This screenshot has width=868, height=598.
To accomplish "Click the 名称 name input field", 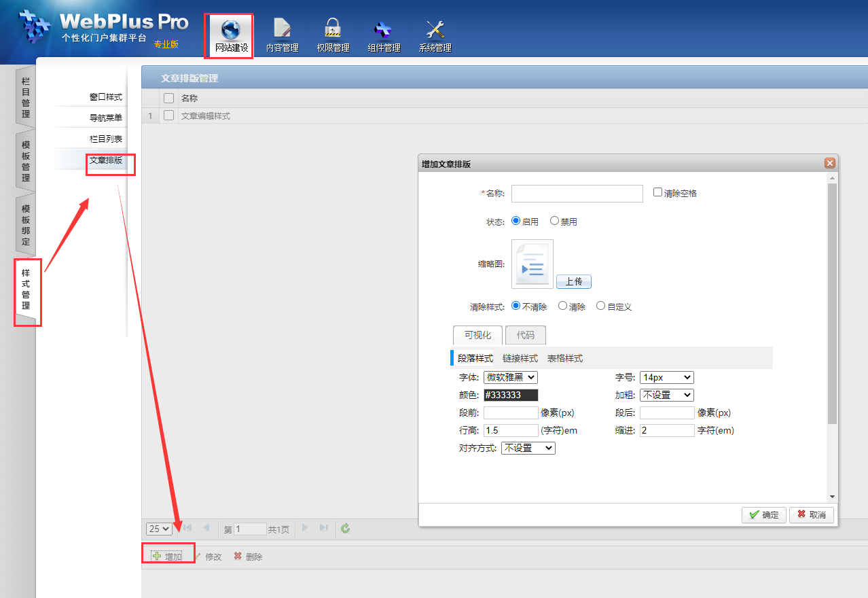I will (x=577, y=194).
